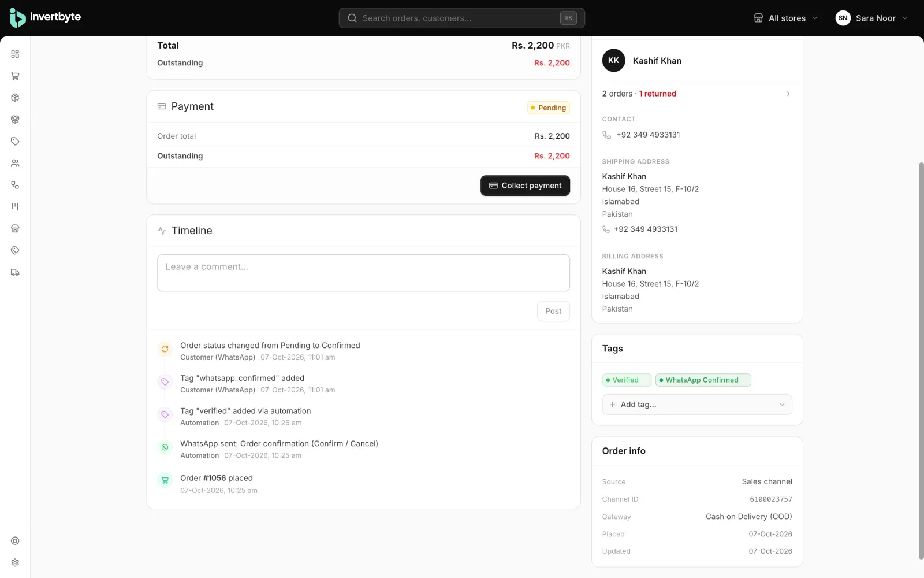Screen dimensions: 924x578
Task: Click the contact phone number +92 349 4933131
Action: pyautogui.click(x=648, y=135)
